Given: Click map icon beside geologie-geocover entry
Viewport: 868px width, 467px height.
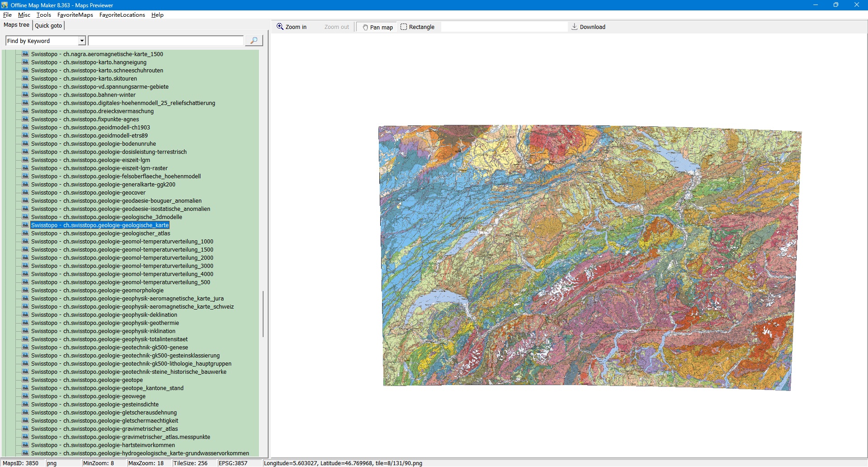Looking at the screenshot, I should click(25, 192).
